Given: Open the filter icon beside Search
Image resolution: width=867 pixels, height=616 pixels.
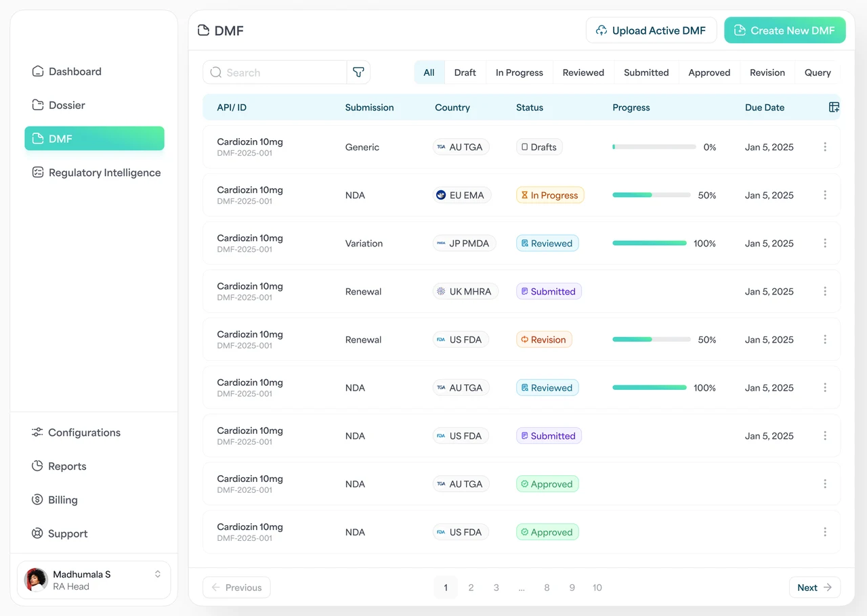Looking at the screenshot, I should click(358, 72).
